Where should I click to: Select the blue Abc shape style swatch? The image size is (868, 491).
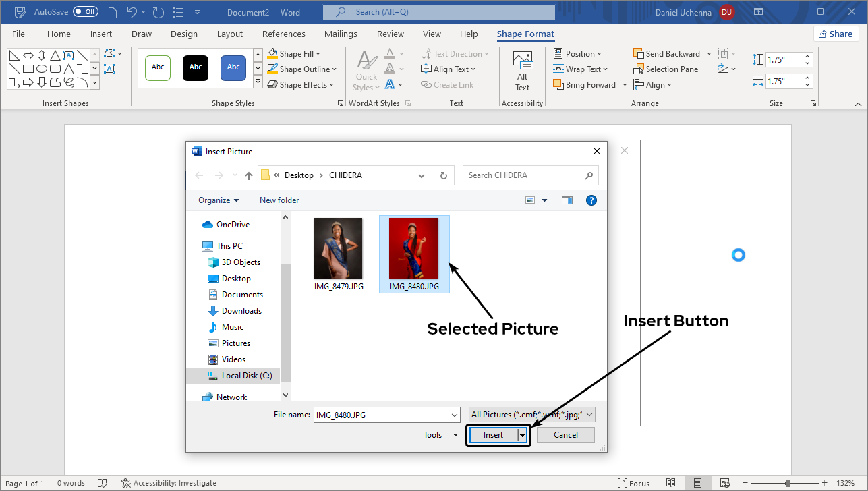click(233, 67)
